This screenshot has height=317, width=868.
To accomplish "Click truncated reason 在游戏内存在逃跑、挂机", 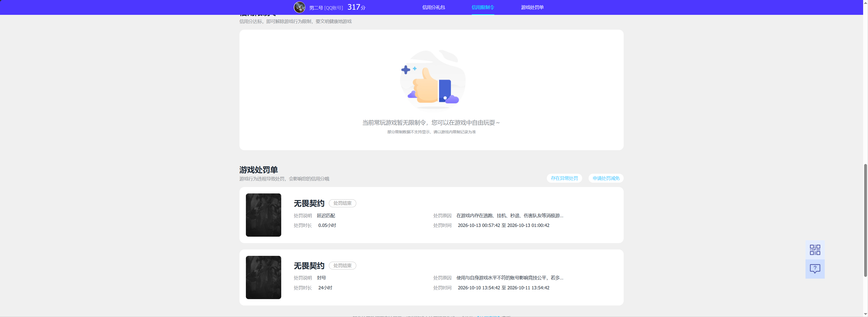I will coord(509,216).
